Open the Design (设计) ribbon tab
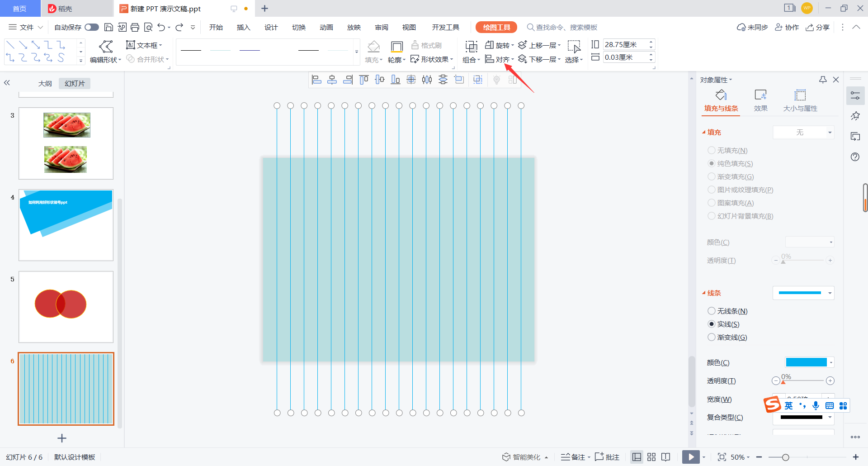 coord(271,27)
